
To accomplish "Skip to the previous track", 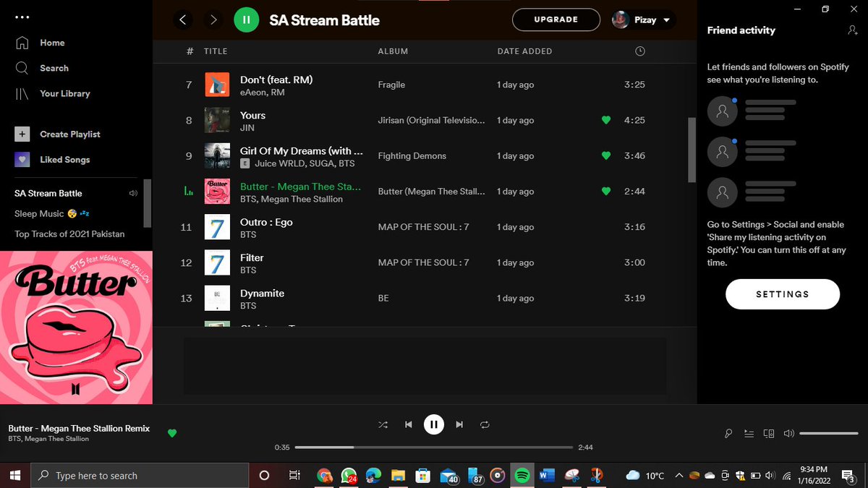I will 408,425.
